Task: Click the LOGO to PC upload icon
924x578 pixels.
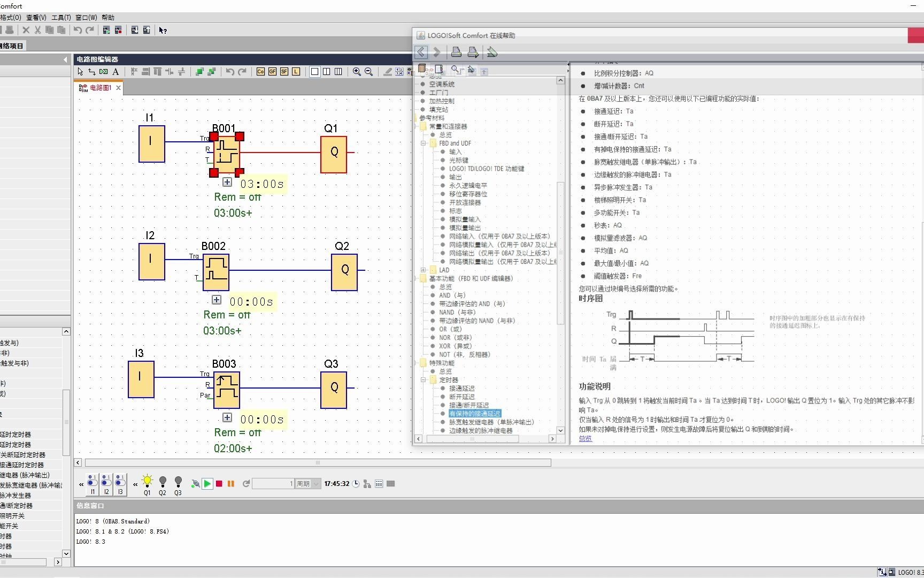Action: pyautogui.click(x=147, y=31)
